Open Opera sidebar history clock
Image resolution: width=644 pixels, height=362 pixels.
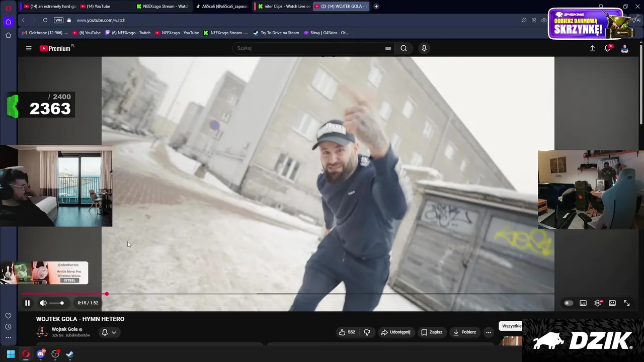point(8,327)
